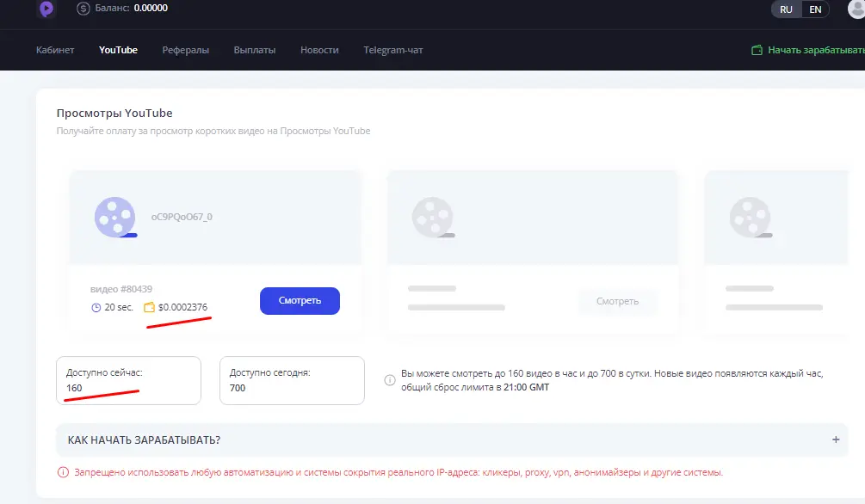Screen dimensions: 865x504
Task: Click the 21:00 GMT reset time text
Action: [x=526, y=387]
